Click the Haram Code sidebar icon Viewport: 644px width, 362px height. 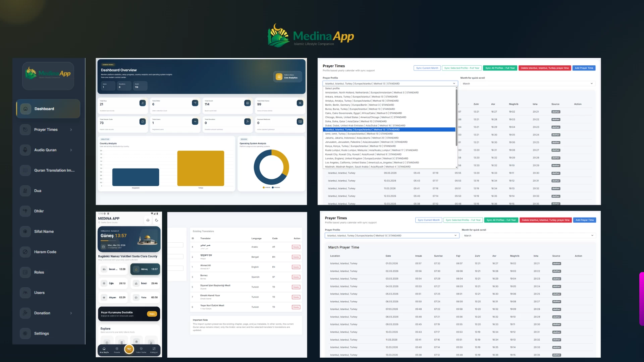(25, 252)
